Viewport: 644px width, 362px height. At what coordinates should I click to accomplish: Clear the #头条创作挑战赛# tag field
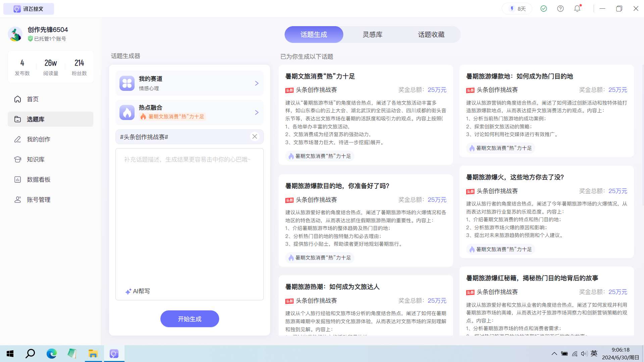255,136
